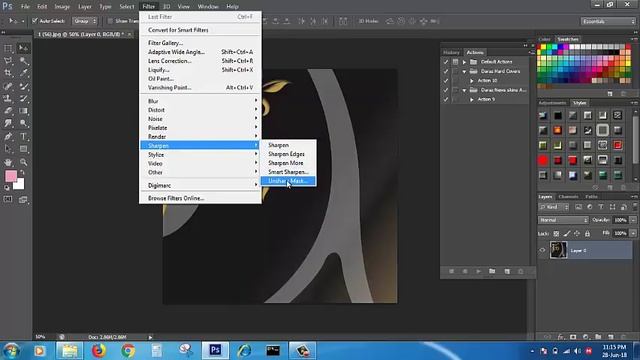Select the Zoom tool

pyautogui.click(x=23, y=162)
